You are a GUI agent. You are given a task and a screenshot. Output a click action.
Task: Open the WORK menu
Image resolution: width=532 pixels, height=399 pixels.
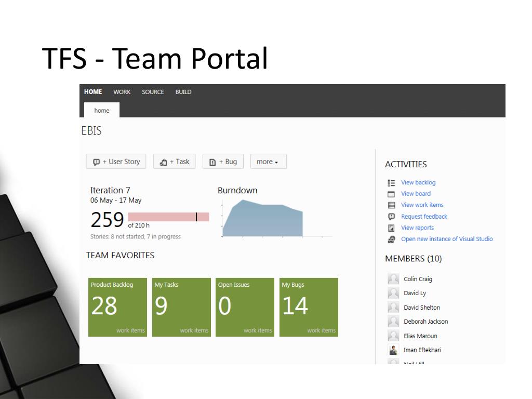122,92
